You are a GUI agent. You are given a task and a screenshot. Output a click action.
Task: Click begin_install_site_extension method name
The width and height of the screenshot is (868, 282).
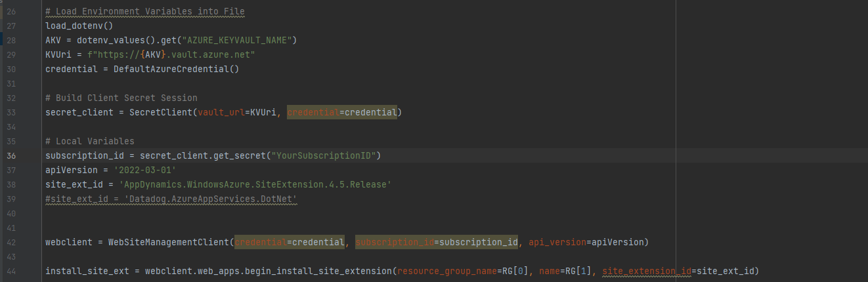(318, 271)
